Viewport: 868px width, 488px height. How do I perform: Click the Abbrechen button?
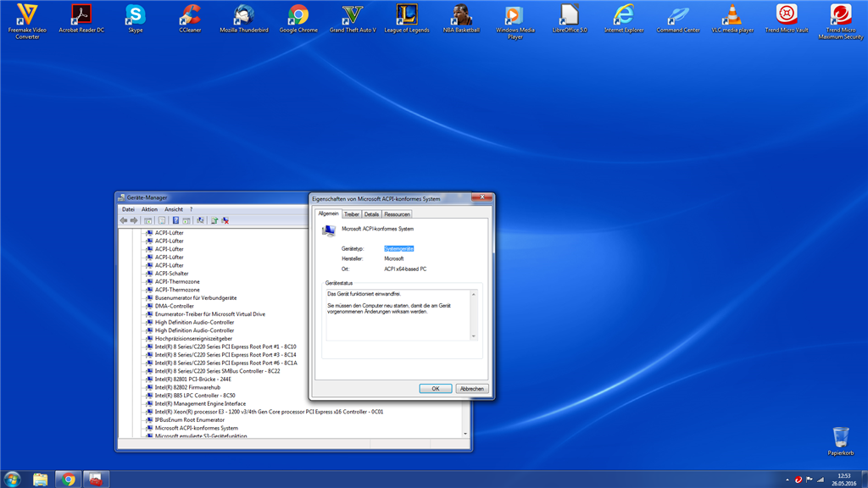(x=471, y=388)
